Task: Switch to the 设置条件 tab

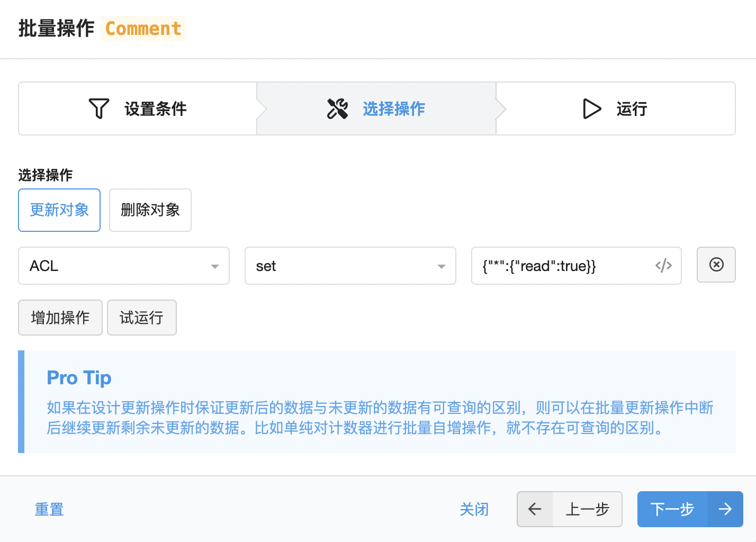Action: click(x=137, y=109)
